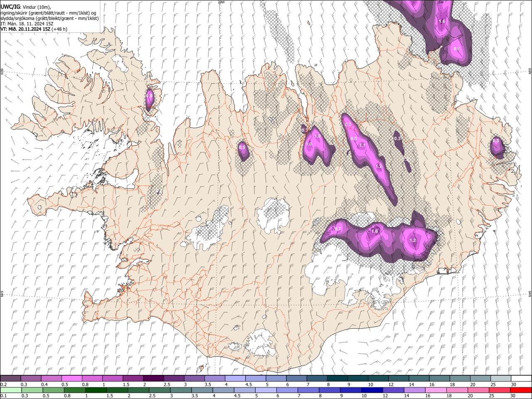Select the top-row swatch between 1 and 1.5
532x399 pixels.
113,379
